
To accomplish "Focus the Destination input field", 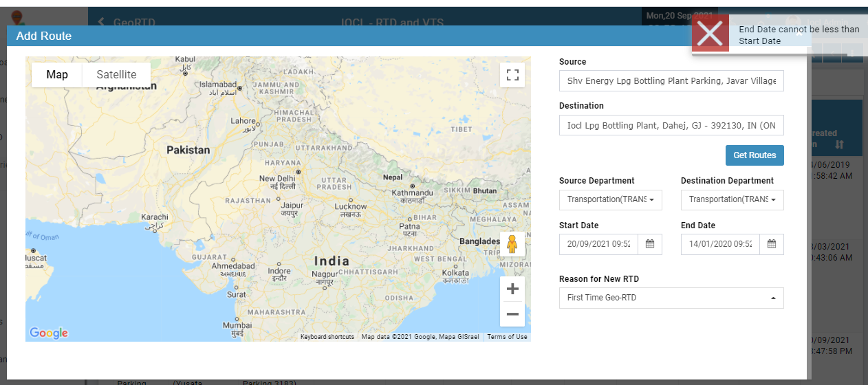I will (x=671, y=125).
